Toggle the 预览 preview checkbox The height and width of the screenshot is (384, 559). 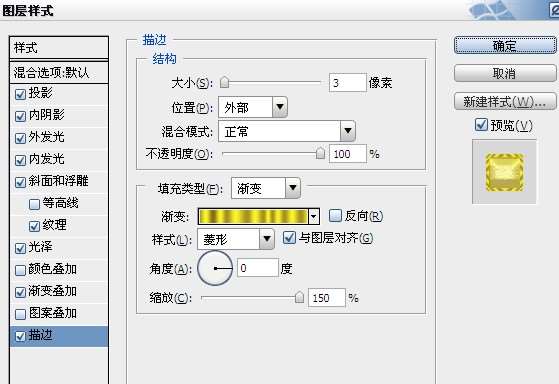coord(481,125)
